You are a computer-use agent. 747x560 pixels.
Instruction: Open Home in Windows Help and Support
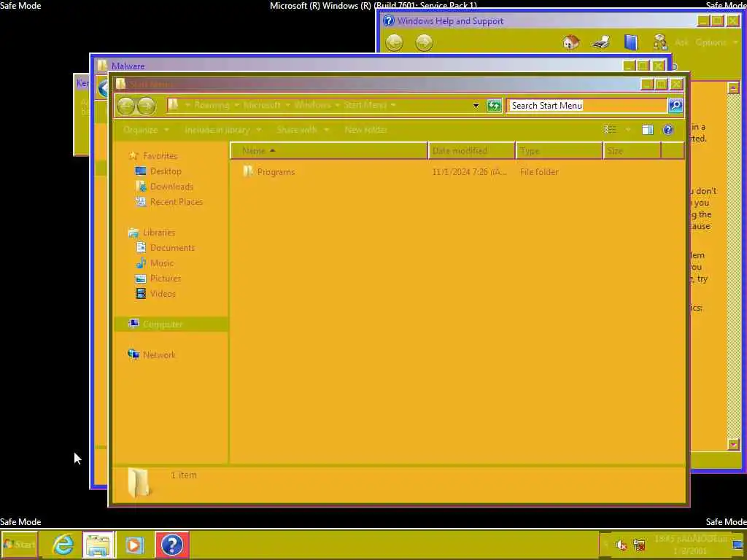point(570,42)
